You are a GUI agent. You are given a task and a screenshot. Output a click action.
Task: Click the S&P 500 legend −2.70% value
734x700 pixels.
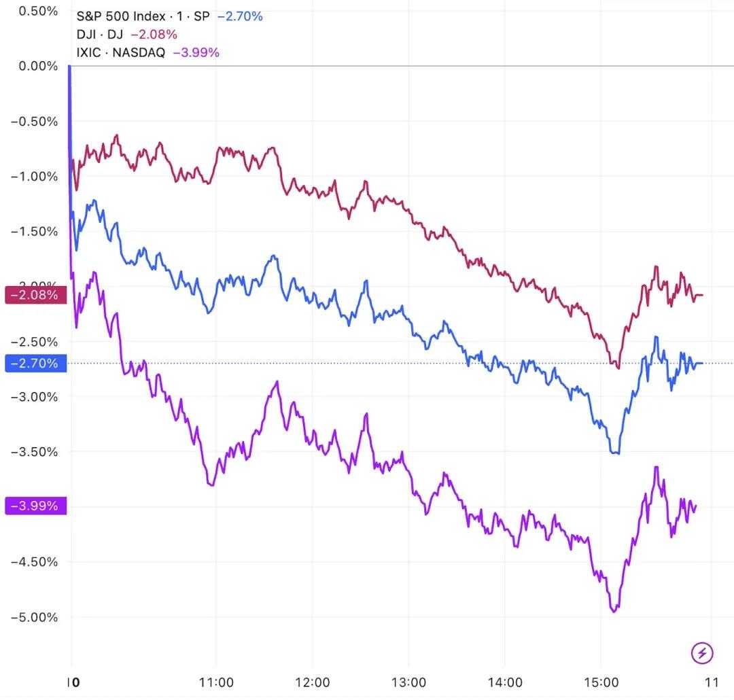pos(239,16)
